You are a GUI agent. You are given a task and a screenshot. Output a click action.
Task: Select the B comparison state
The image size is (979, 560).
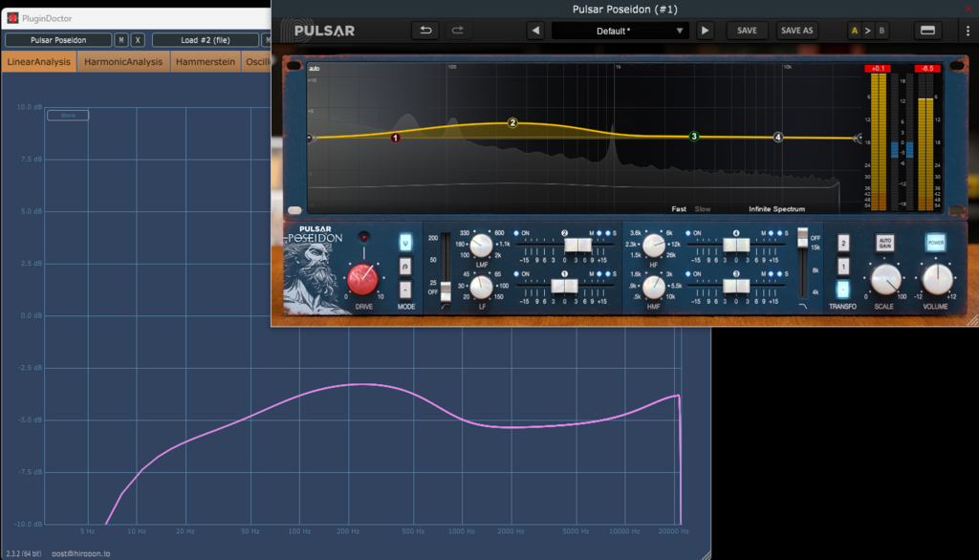click(x=881, y=31)
